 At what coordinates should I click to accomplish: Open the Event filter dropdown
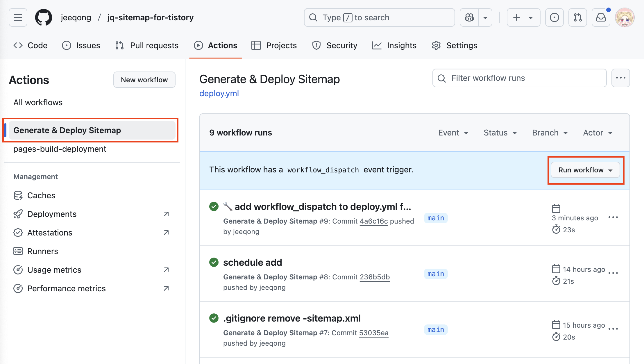[x=453, y=133]
